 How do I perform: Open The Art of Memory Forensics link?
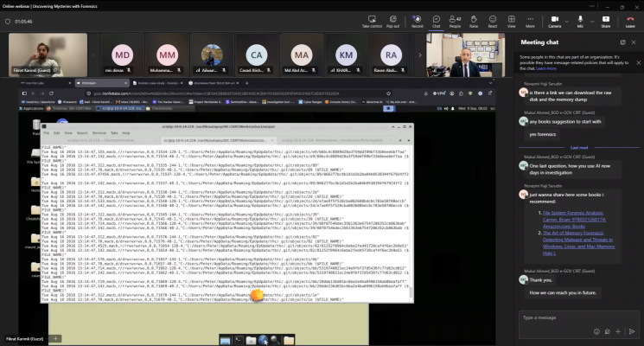coord(578,243)
